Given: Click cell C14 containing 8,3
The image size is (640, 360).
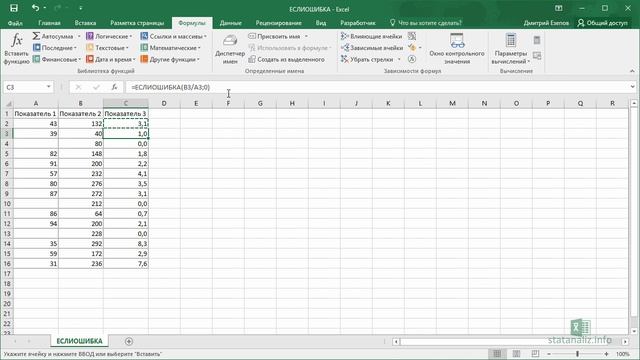Looking at the screenshot, I should (x=126, y=244).
